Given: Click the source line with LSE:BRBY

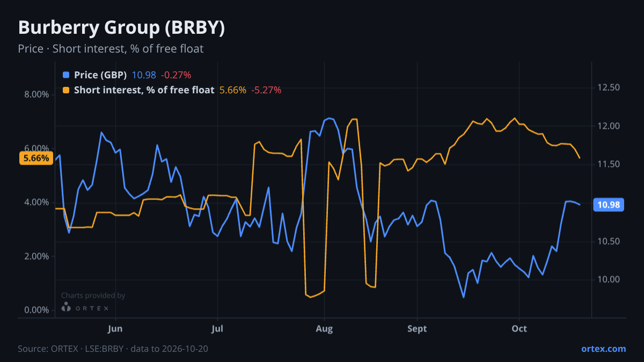Looking at the screenshot, I should (113, 349).
